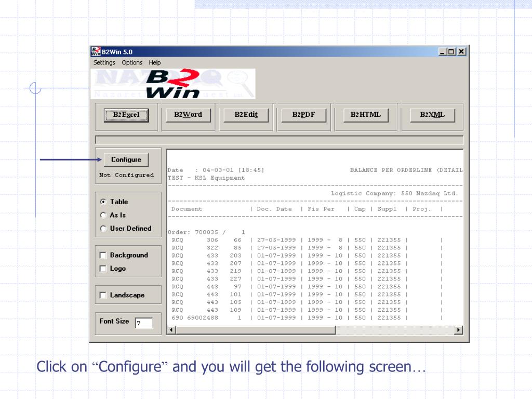Image resolution: width=532 pixels, height=399 pixels.
Task: Open the Options menu
Action: [132, 63]
